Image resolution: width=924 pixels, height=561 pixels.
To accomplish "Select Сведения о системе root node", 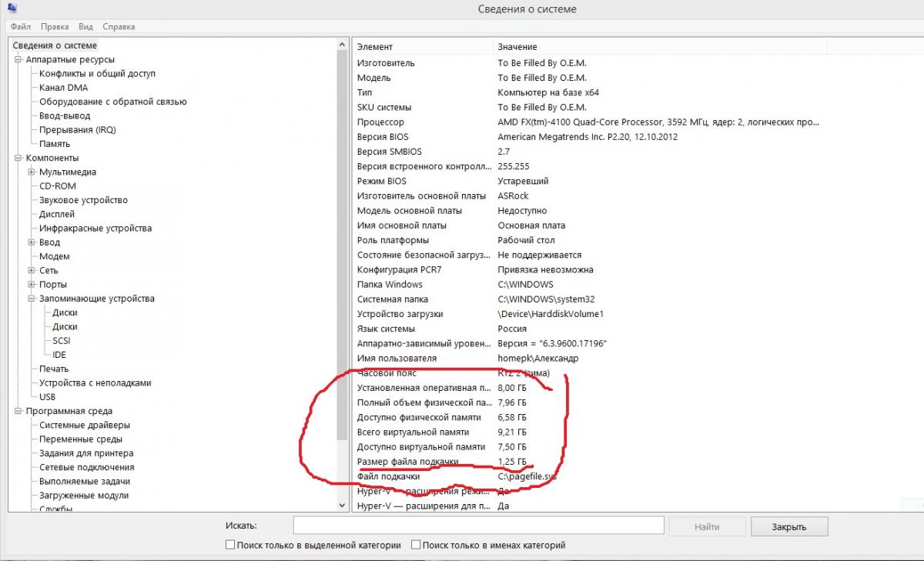I will 55,46.
